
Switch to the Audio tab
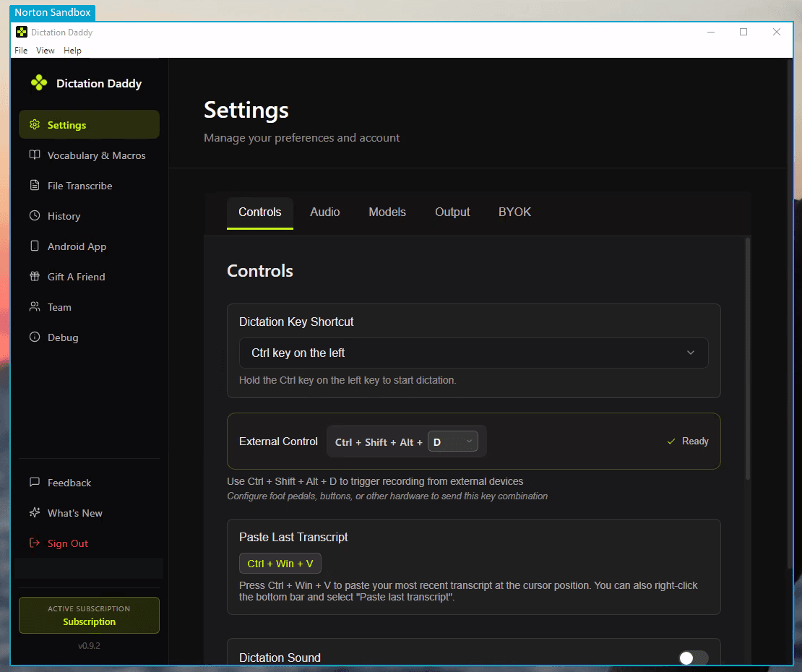click(325, 212)
